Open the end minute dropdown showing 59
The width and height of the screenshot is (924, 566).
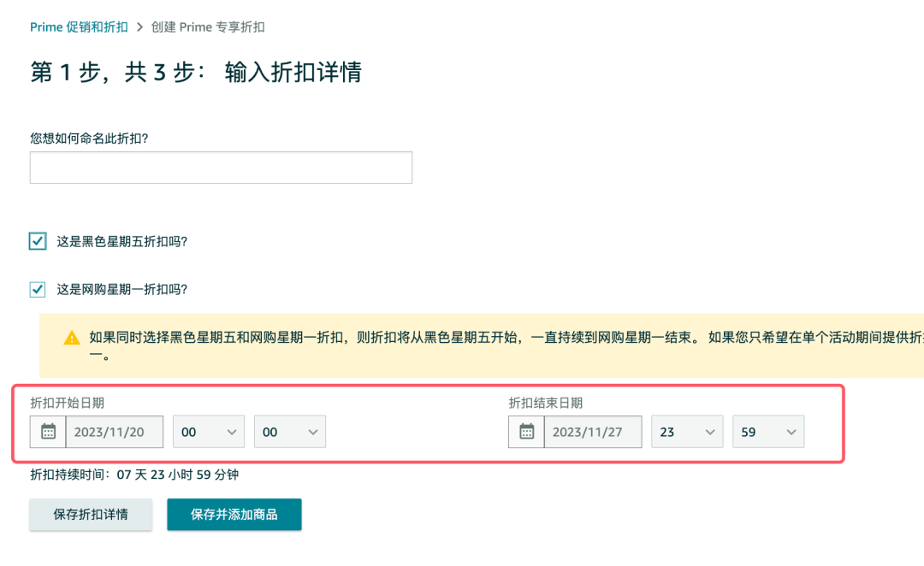[x=767, y=431]
